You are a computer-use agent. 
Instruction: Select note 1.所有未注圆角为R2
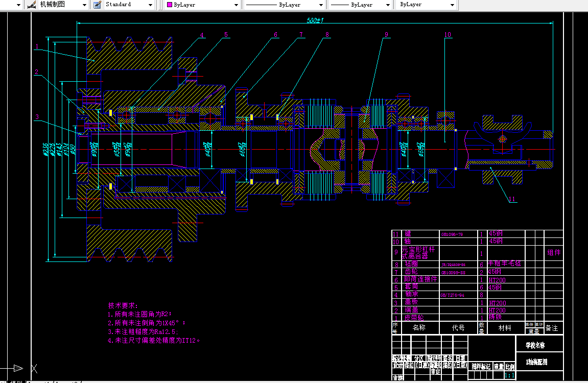coord(139,314)
